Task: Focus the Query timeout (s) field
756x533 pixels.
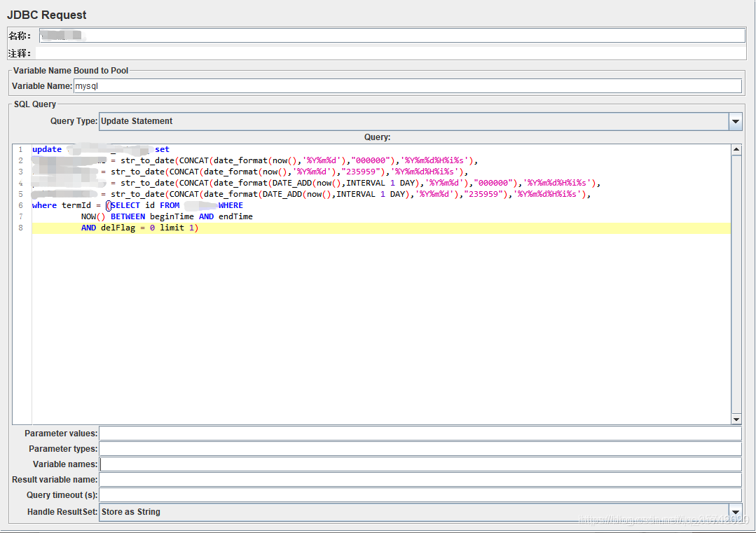Action: pos(420,495)
